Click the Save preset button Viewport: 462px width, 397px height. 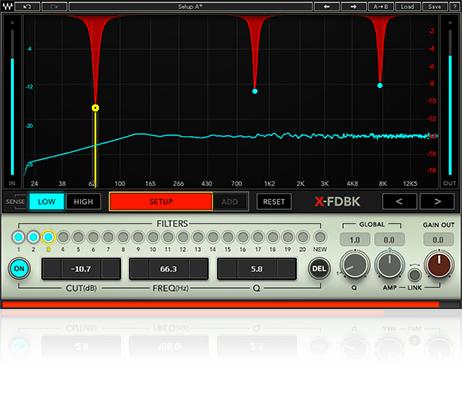coord(434,6)
